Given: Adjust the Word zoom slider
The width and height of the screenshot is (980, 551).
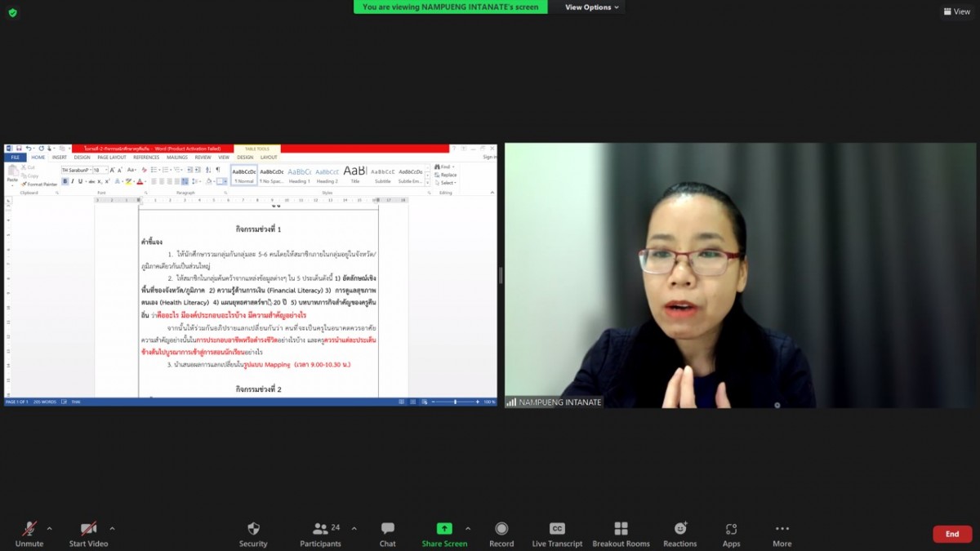Looking at the screenshot, I should pyautogui.click(x=456, y=402).
